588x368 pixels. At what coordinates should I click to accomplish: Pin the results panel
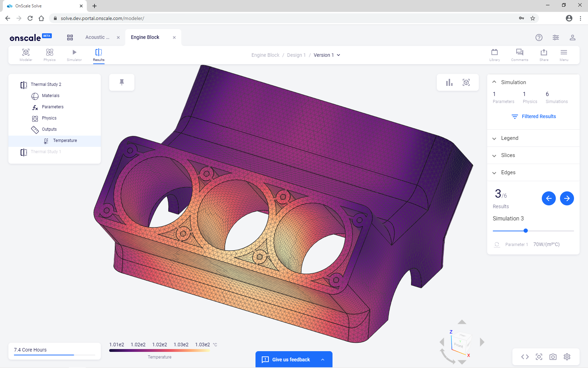(x=121, y=82)
